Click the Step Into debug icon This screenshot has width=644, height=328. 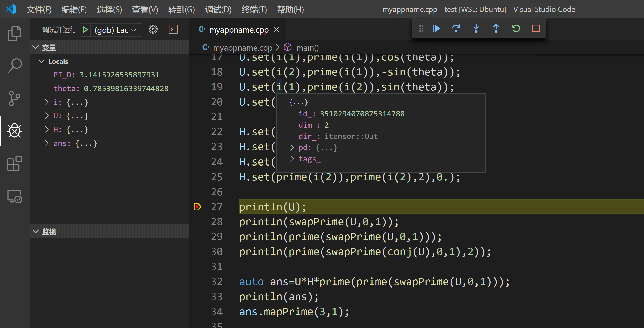476,29
